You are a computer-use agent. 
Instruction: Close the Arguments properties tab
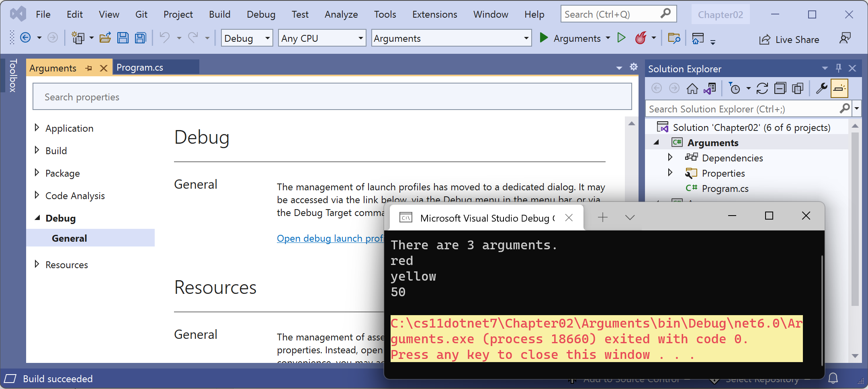(103, 68)
